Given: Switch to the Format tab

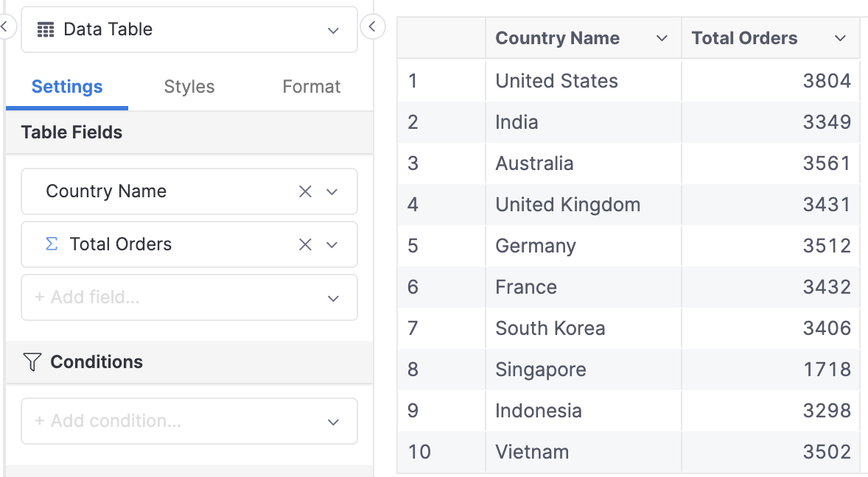Looking at the screenshot, I should click(x=312, y=87).
